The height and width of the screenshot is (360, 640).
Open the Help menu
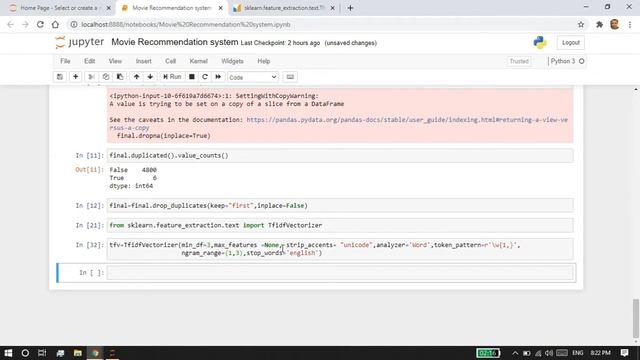click(264, 61)
